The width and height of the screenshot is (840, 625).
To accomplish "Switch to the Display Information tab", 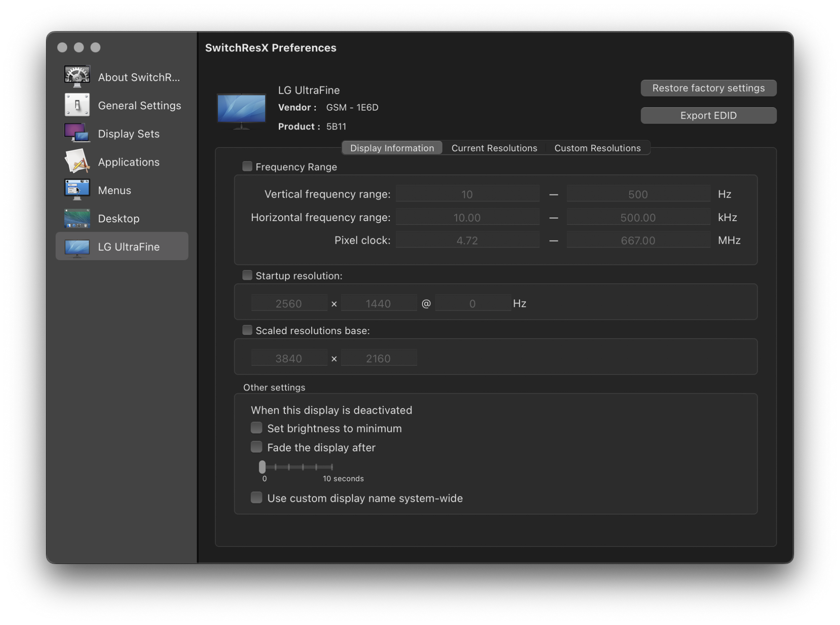I will [392, 148].
